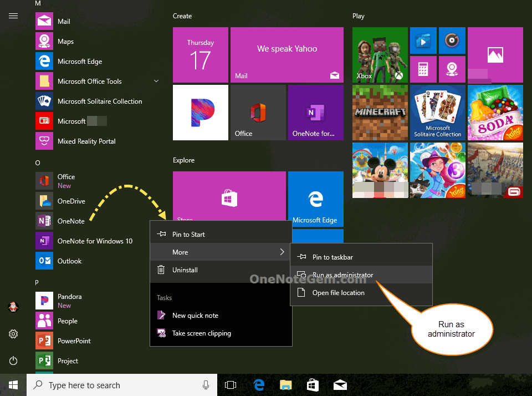Click the hamburger menu icon

pyautogui.click(x=13, y=16)
